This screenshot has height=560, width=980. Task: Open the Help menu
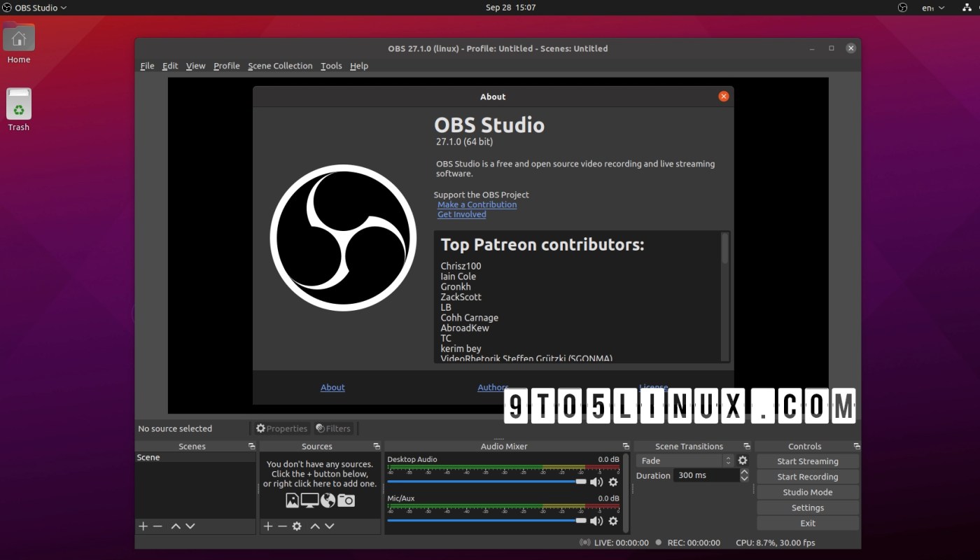[359, 66]
